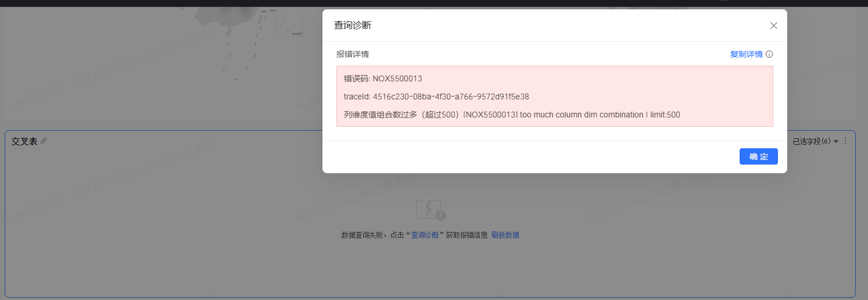Open the vertical three-dot more menu
Image resolution: width=868 pixels, height=300 pixels.
tap(845, 141)
